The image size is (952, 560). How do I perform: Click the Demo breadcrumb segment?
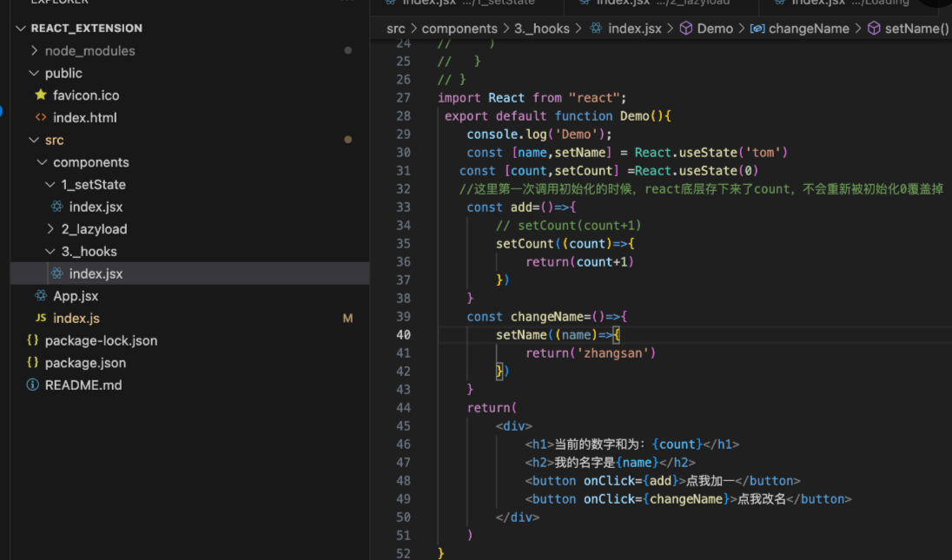715,29
